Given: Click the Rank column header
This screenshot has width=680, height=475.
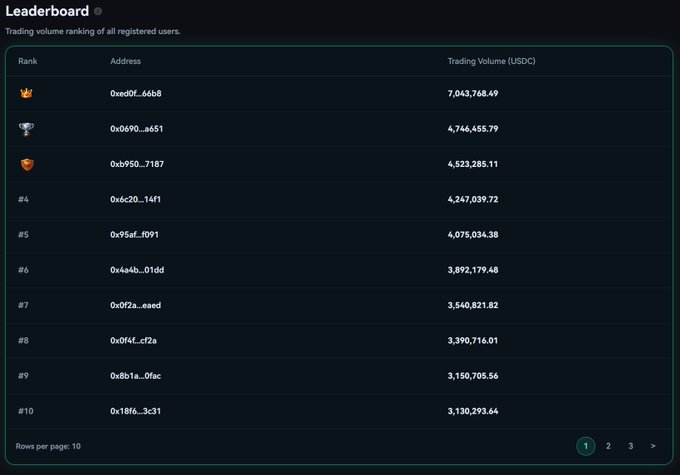Looking at the screenshot, I should point(28,61).
